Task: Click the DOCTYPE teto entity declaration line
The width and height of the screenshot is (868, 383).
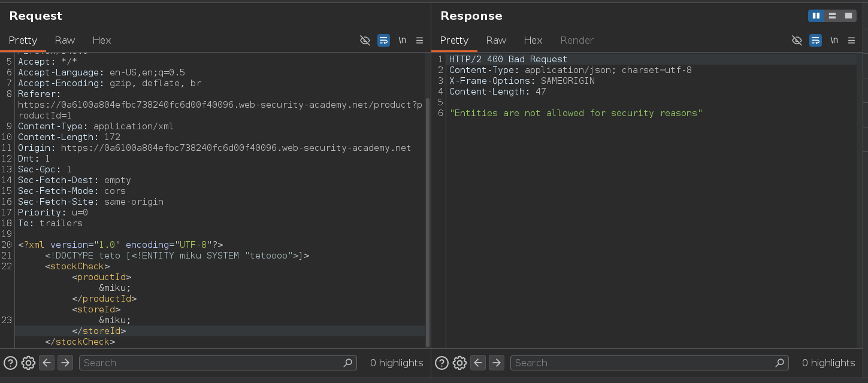Action: pos(177,256)
